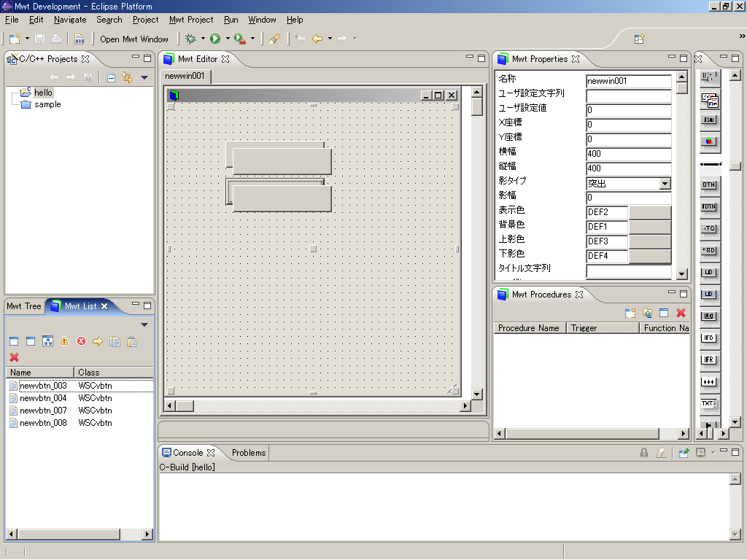Select the lower button widget in editor canvas
Viewport: 747px width, 560px height.
pyautogui.click(x=282, y=198)
